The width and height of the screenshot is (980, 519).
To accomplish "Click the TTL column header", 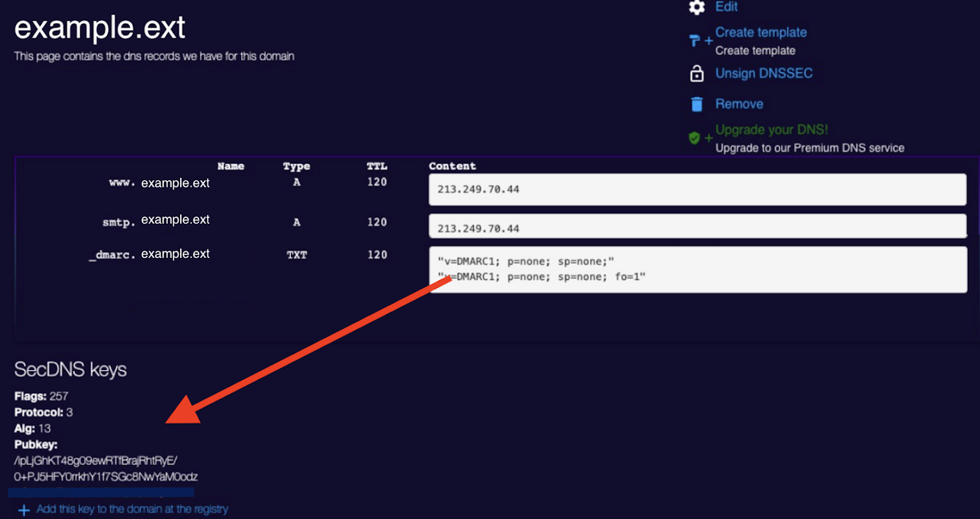I will (x=377, y=166).
